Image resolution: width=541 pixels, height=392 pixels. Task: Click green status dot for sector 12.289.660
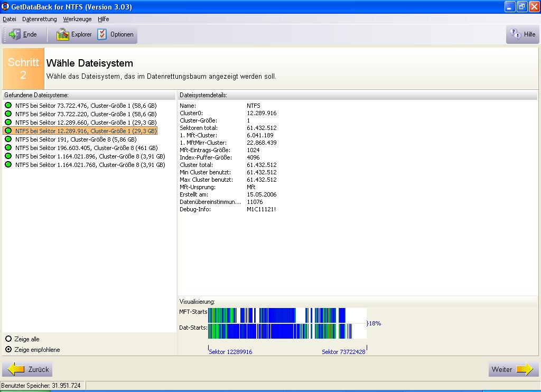[8, 123]
